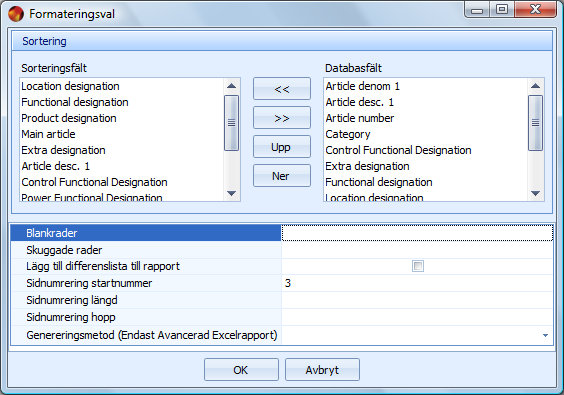The height and width of the screenshot is (395, 564).
Task: Click Sorteringsfält scrollbar up arrow
Action: click(232, 86)
